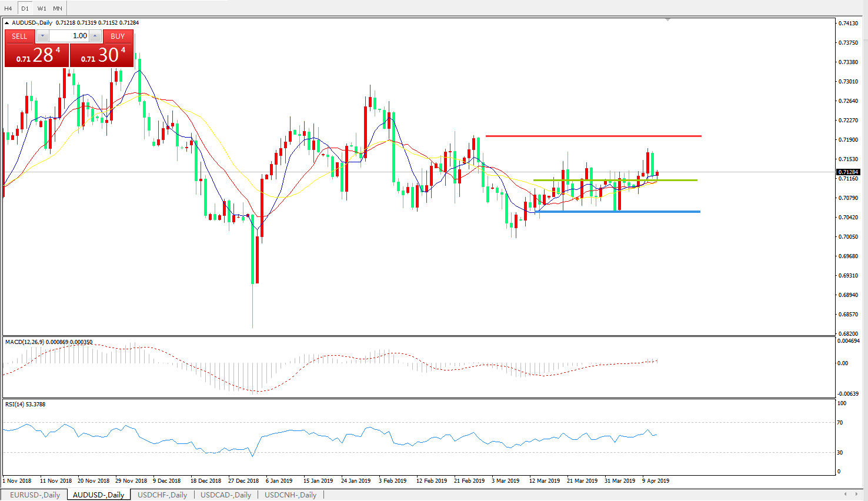Viewport: 868px width, 501px height.
Task: Switch to the USDCAD-,Daily tab
Action: (226, 495)
